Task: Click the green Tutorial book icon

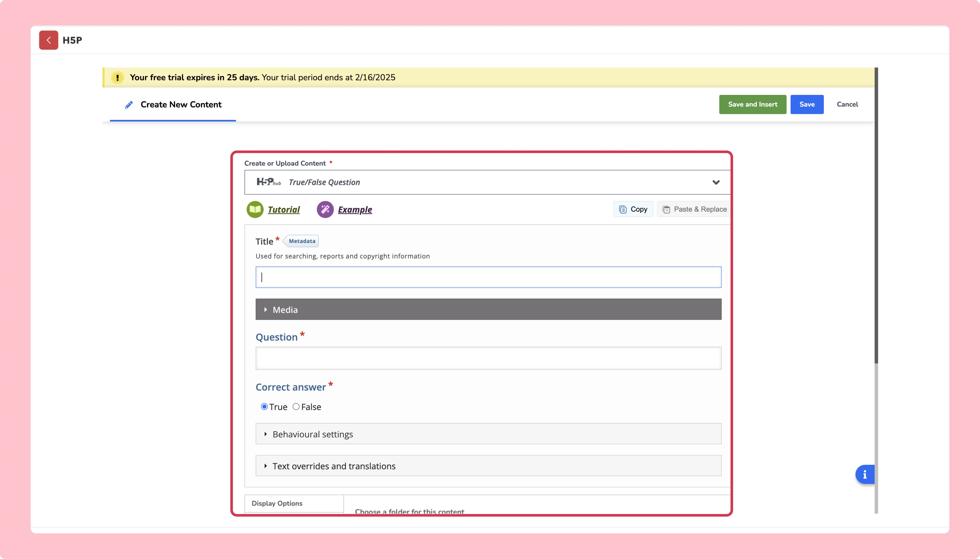Action: (255, 210)
